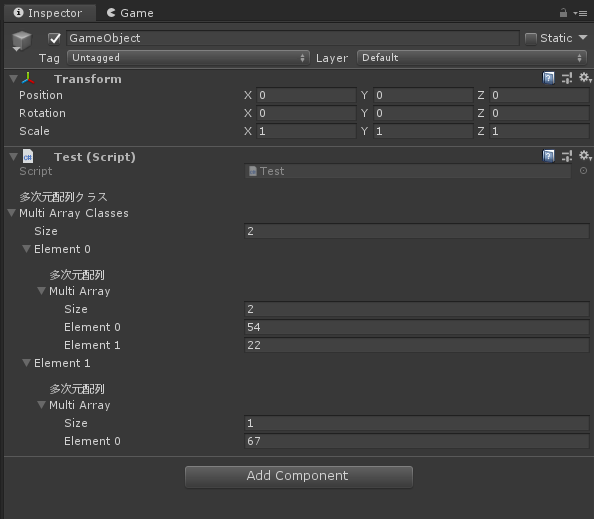Open Test script gear settings menu
Screen dimensions: 594x519
tap(585, 156)
